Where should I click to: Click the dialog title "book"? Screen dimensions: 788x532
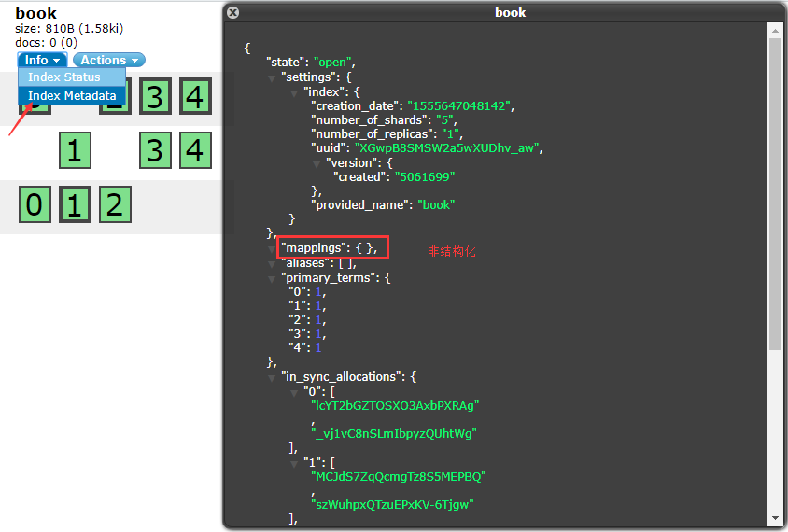(x=510, y=12)
